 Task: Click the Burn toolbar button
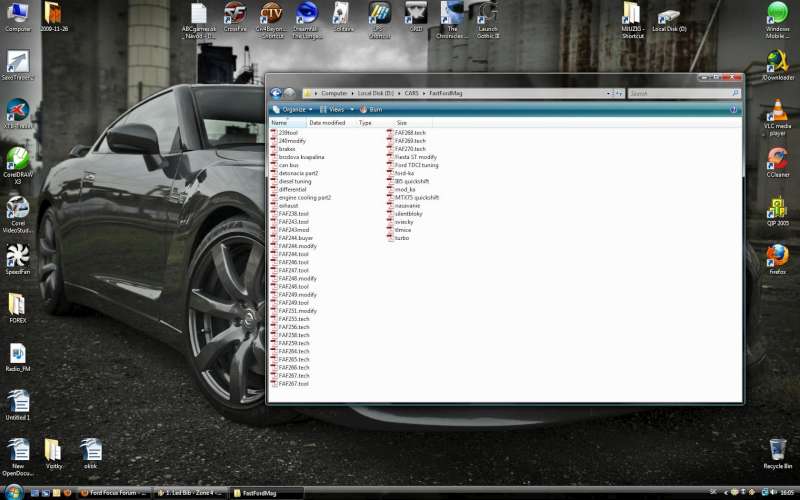click(372, 109)
